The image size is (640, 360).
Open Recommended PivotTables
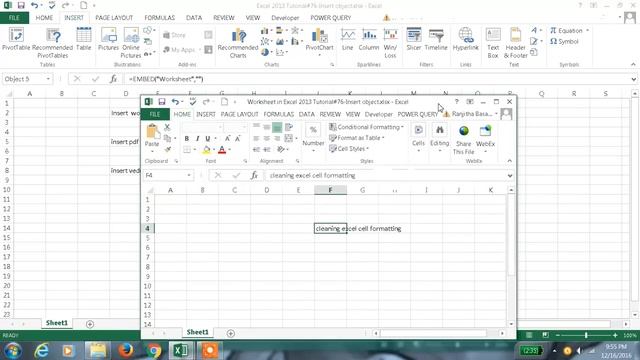tap(53, 43)
